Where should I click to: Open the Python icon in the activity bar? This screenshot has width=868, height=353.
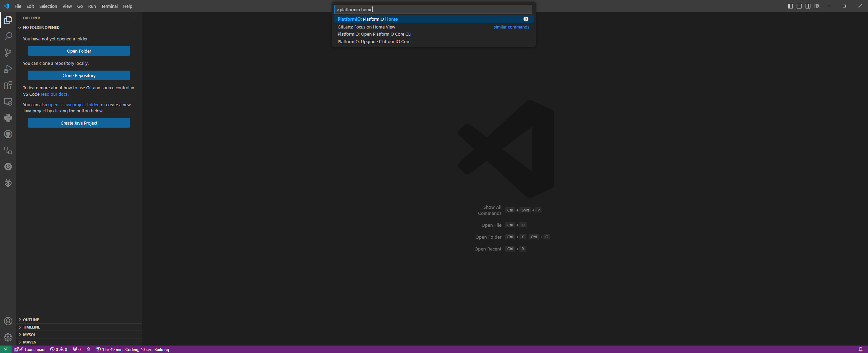(x=8, y=118)
